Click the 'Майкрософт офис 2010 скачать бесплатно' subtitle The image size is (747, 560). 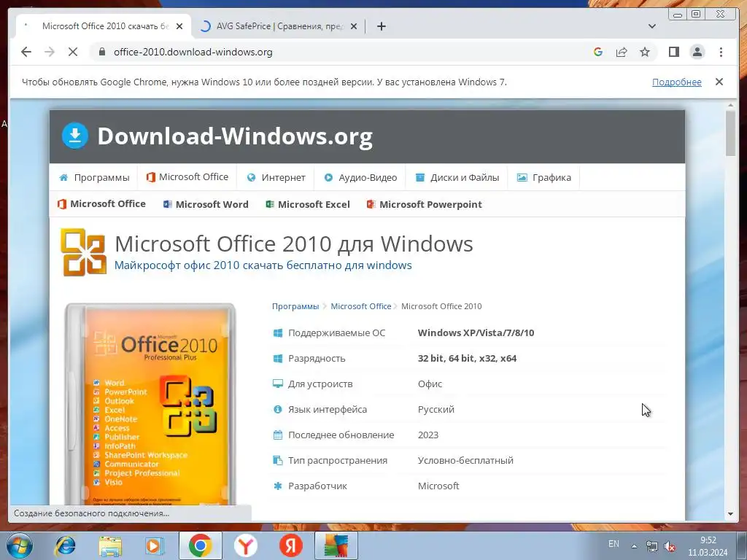(x=263, y=265)
